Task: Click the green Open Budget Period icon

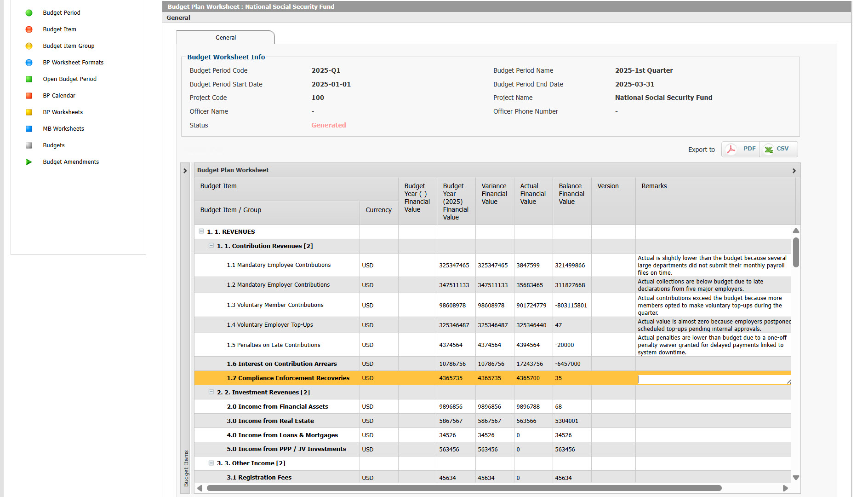Action: (29, 79)
